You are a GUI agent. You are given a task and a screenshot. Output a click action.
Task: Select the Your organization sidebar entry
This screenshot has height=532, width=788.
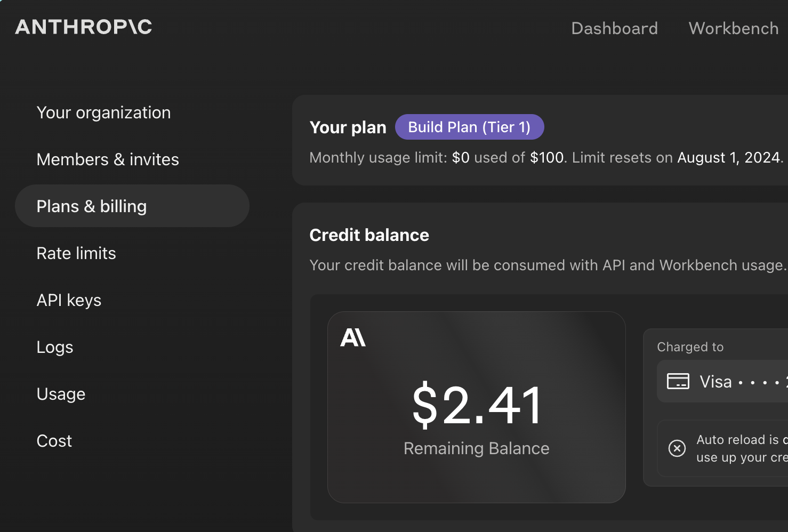coord(103,112)
